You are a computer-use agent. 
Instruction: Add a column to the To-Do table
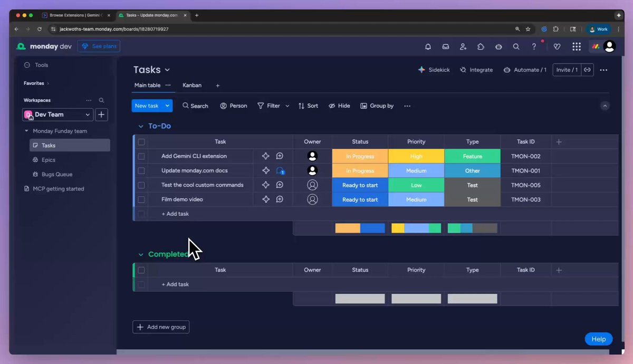click(559, 142)
